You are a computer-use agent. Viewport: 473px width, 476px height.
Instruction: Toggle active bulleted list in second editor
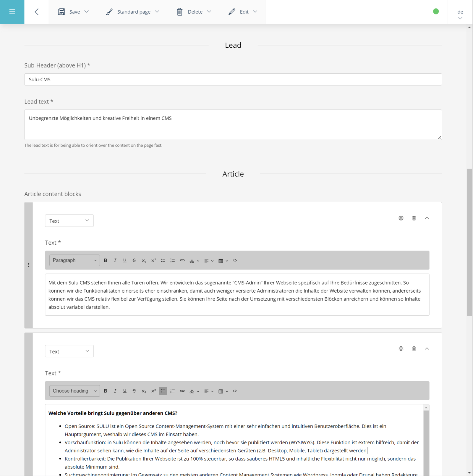click(x=163, y=391)
